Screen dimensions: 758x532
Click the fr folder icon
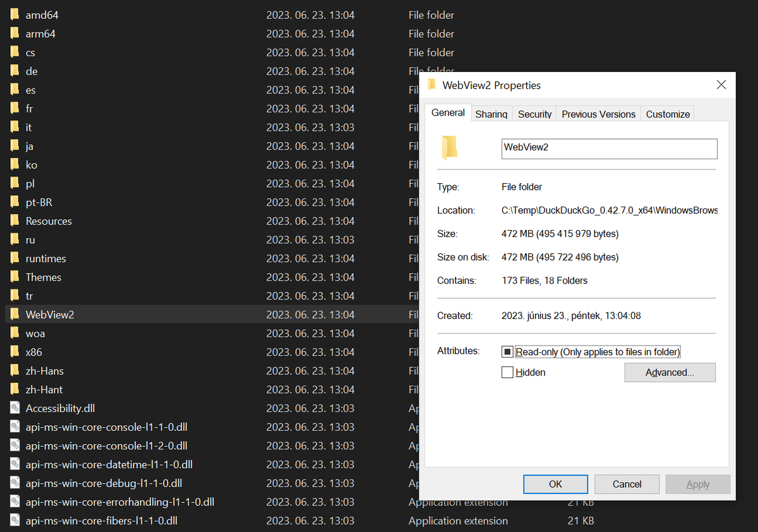[x=15, y=109]
